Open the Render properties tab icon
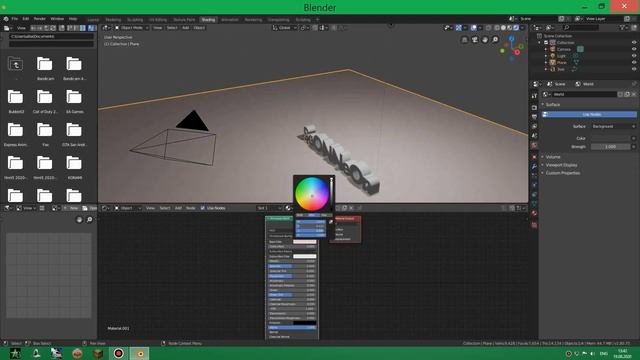This screenshot has width=640, height=360. pos(534,107)
